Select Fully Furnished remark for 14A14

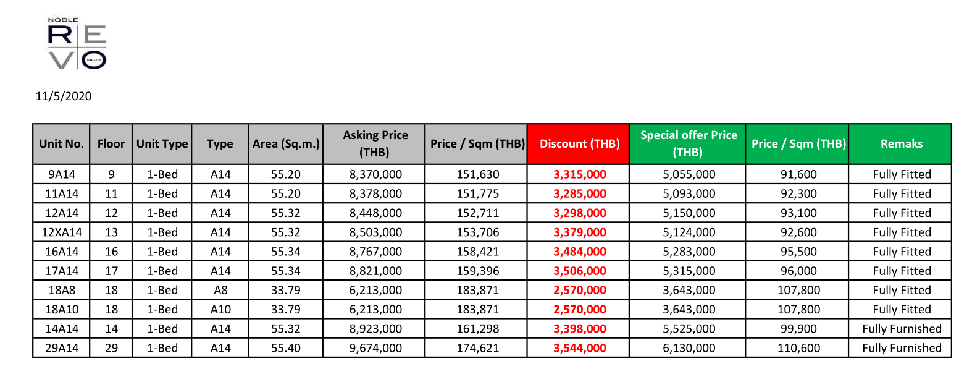(902, 329)
